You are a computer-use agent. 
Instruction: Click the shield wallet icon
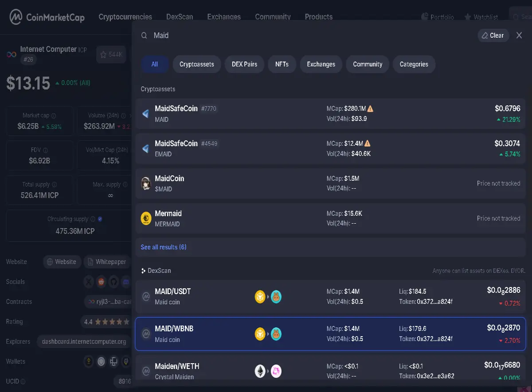tap(102, 361)
